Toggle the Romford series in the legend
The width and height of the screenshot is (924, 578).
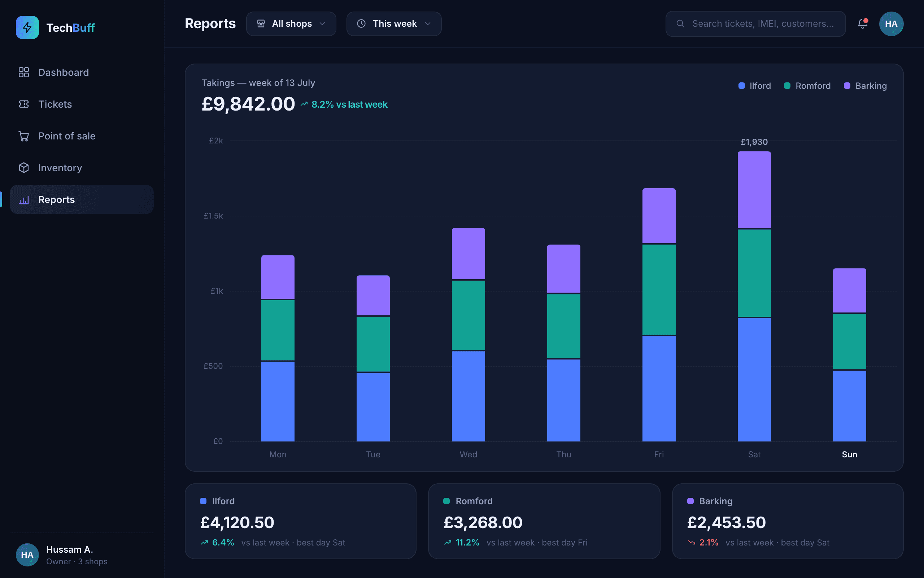pyautogui.click(x=807, y=86)
